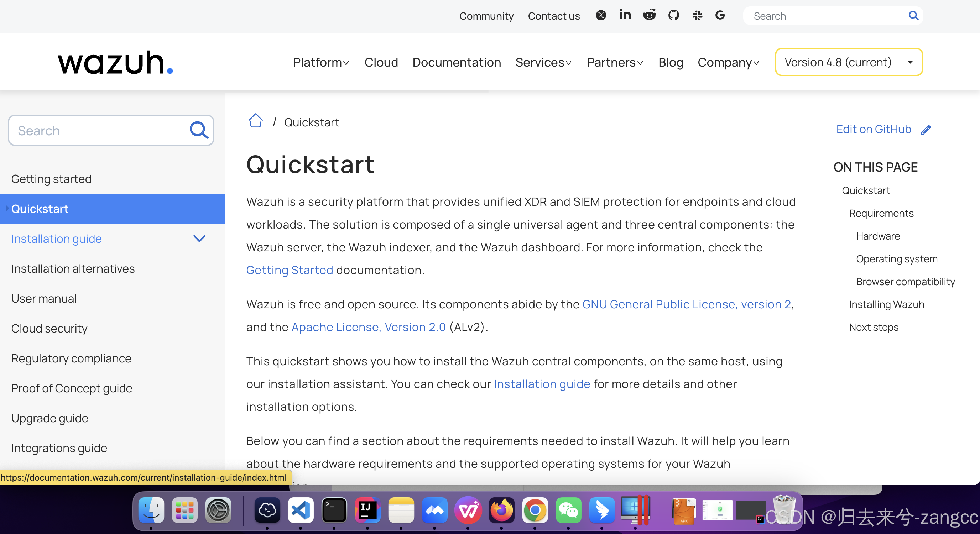Open the Google Groups G icon
The height and width of the screenshot is (534, 980).
point(720,15)
